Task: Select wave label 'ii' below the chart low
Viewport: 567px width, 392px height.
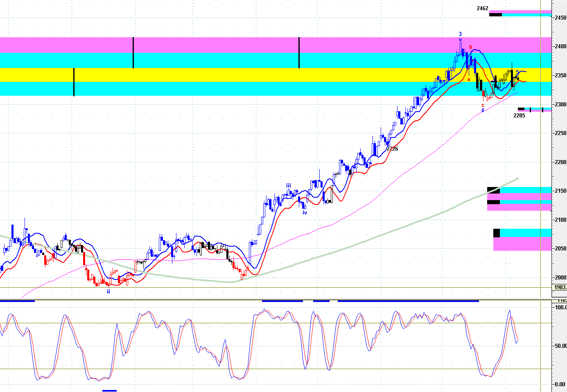Action: click(x=108, y=291)
